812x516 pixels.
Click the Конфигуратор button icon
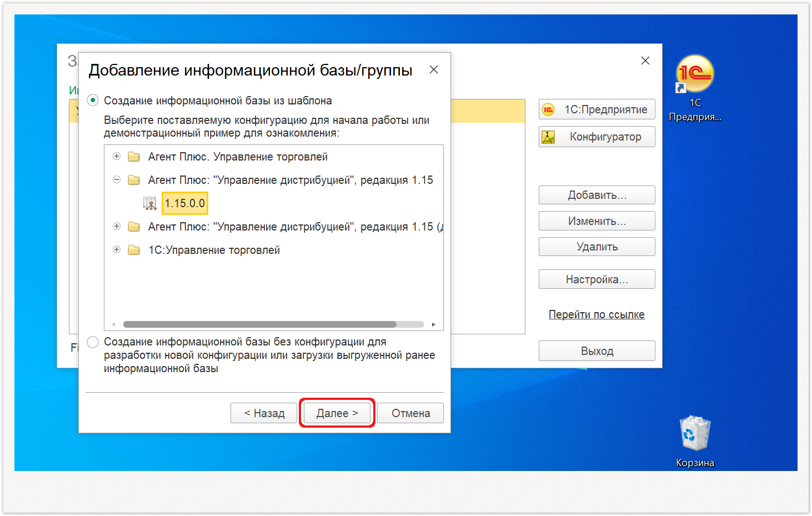coord(548,137)
